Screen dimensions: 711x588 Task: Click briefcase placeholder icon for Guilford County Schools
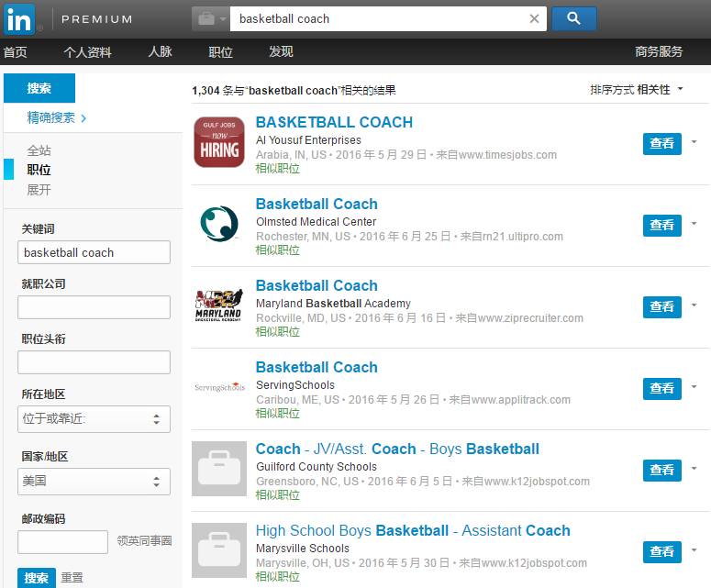point(219,469)
